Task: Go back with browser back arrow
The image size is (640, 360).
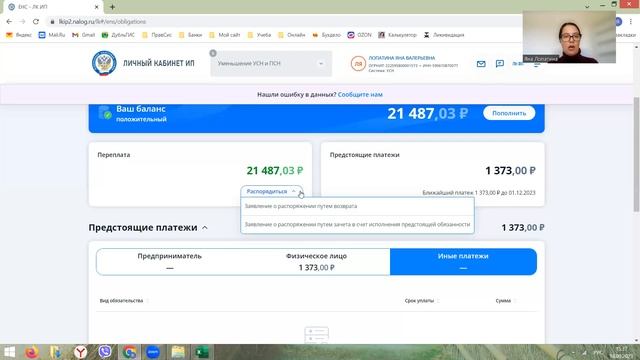Action: click(x=9, y=22)
